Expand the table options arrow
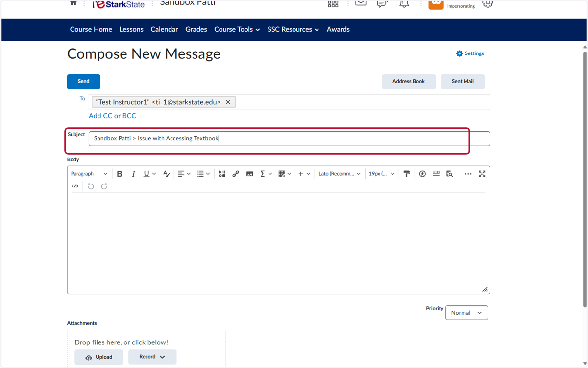The height and width of the screenshot is (368, 588). 290,174
